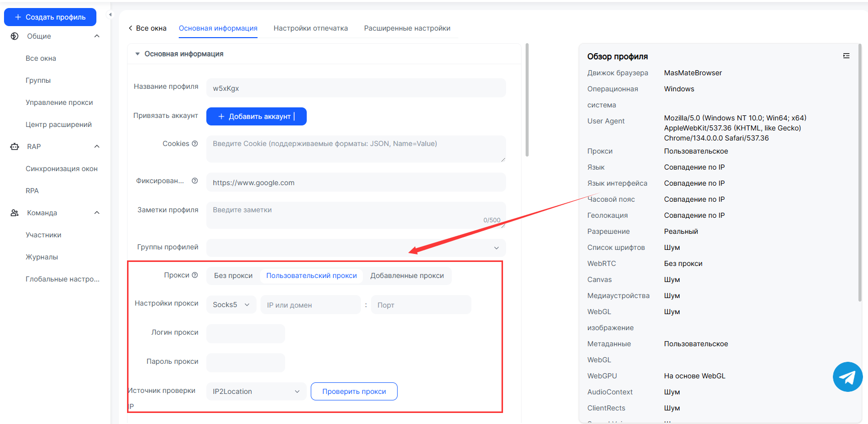Image resolution: width=868 pixels, height=424 pixels.
Task: Click the profile overview list menu icon
Action: coord(846,56)
